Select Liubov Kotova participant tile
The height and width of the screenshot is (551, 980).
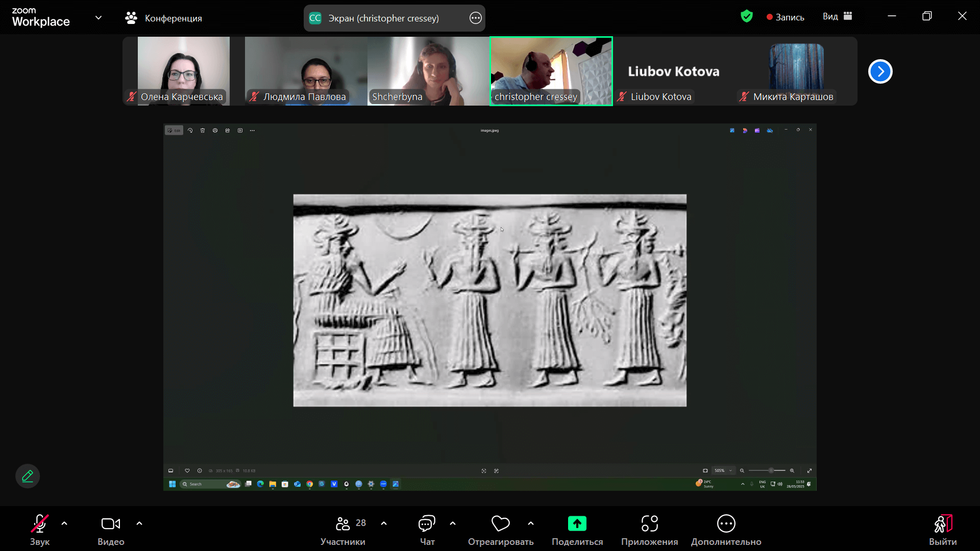coord(674,71)
